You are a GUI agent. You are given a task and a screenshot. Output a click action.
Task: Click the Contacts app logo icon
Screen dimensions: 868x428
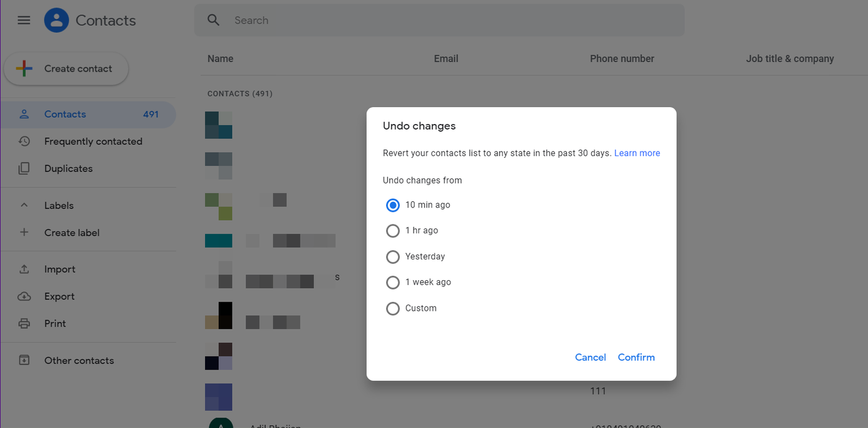click(x=56, y=19)
